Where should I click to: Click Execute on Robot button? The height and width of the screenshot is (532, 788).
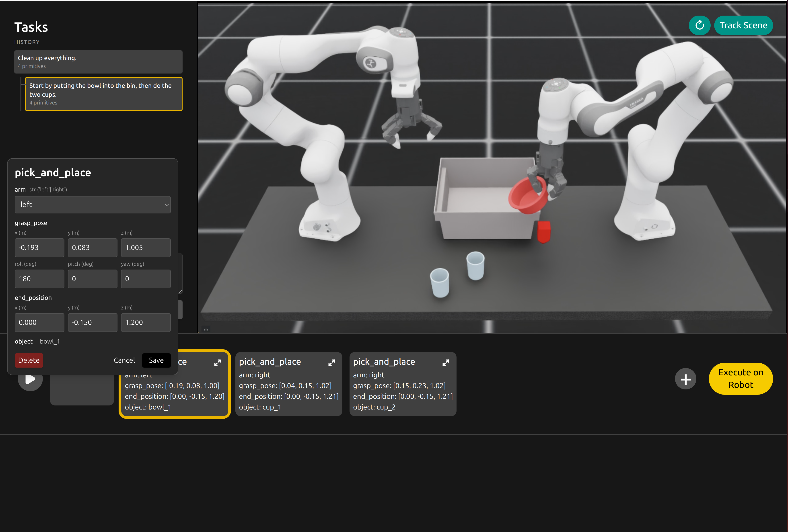741,379
